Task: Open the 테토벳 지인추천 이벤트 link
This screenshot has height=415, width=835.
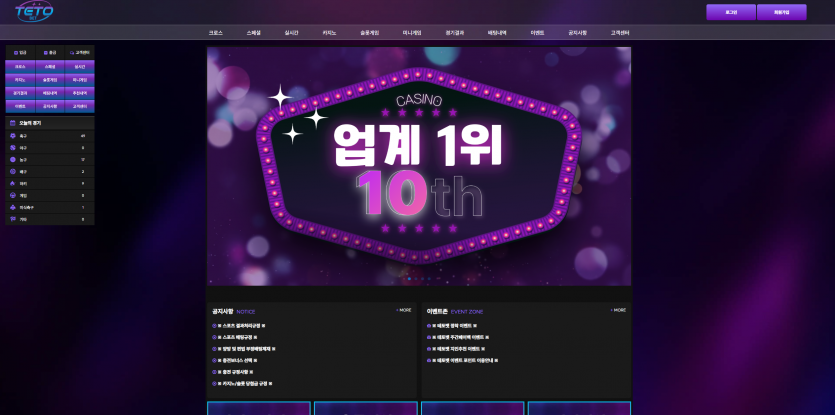Action: point(459,349)
